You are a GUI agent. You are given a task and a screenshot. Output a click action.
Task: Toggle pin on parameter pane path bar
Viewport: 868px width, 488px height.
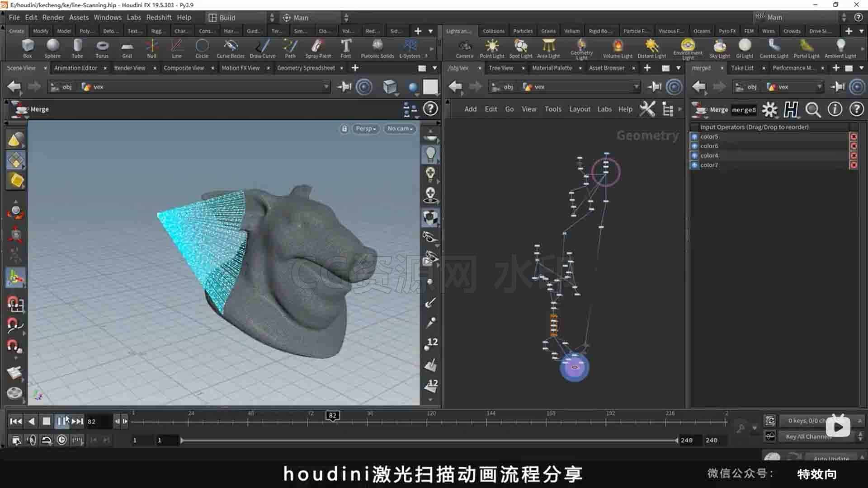pos(838,86)
